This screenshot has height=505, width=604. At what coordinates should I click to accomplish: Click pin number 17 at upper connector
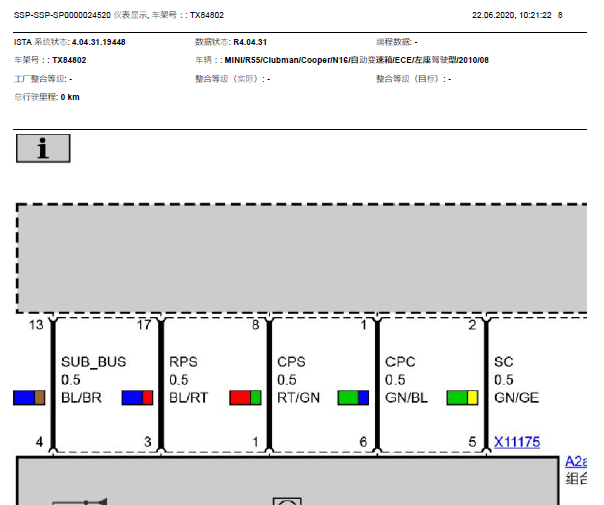tap(144, 325)
